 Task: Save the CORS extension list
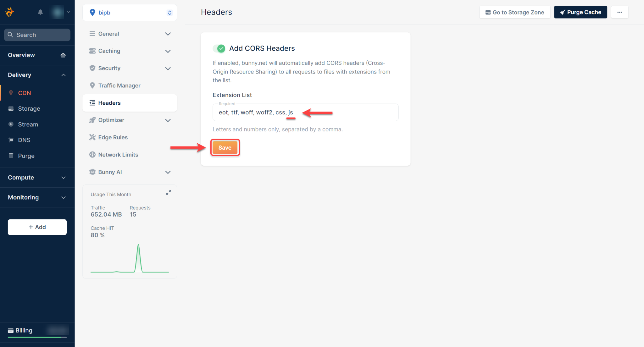pos(224,147)
